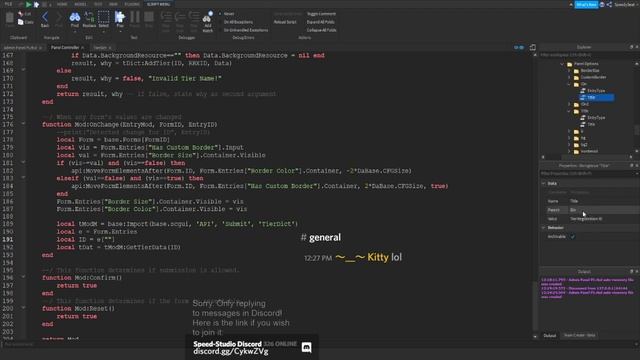Switch to the Output bottom tab

(550, 336)
